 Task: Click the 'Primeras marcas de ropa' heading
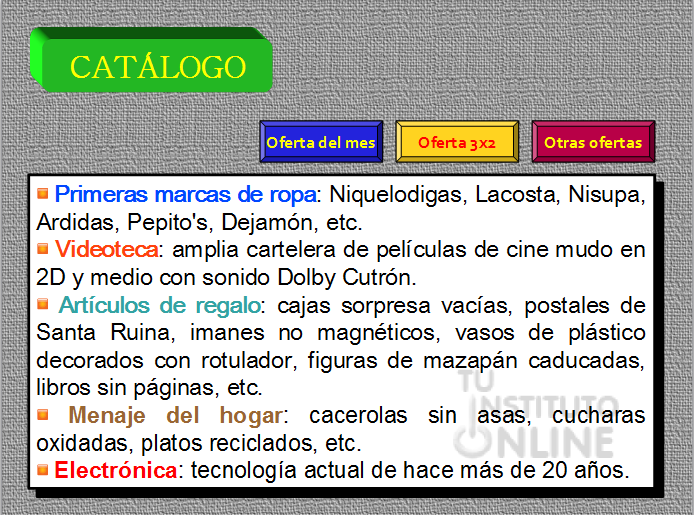[x=185, y=195]
